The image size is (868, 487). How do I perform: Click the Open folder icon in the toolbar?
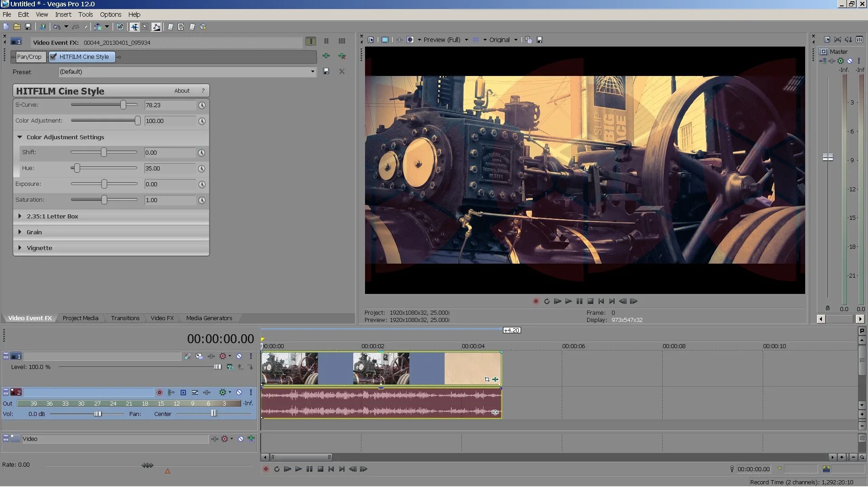(17, 27)
